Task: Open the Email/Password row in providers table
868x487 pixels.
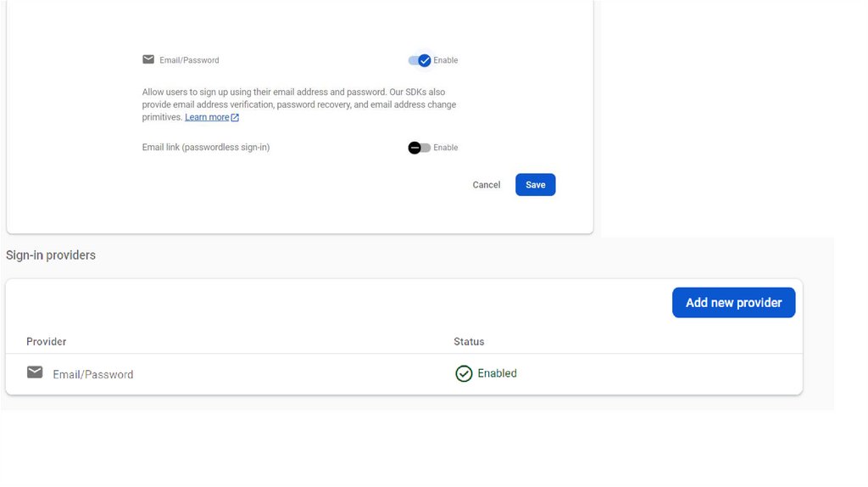Action: (93, 374)
